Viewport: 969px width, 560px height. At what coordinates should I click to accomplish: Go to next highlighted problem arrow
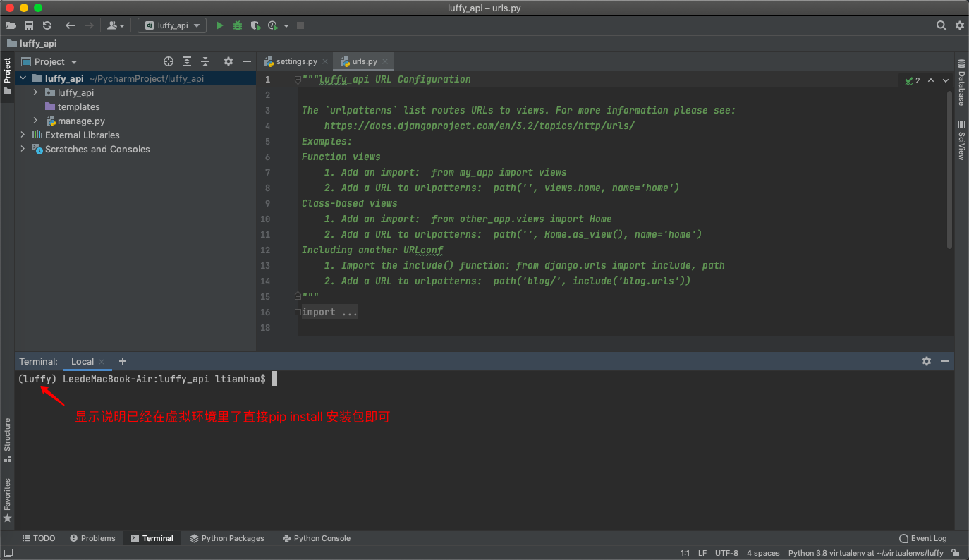click(x=946, y=80)
